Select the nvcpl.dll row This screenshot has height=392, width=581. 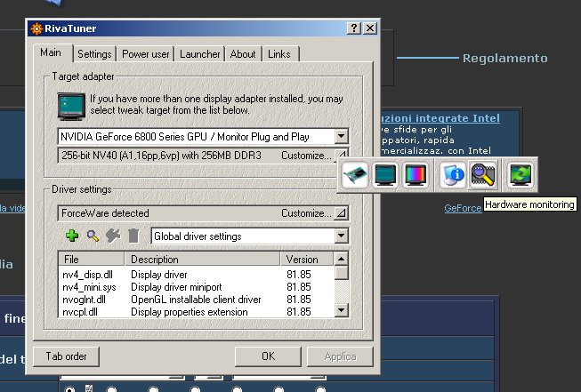[x=196, y=312]
